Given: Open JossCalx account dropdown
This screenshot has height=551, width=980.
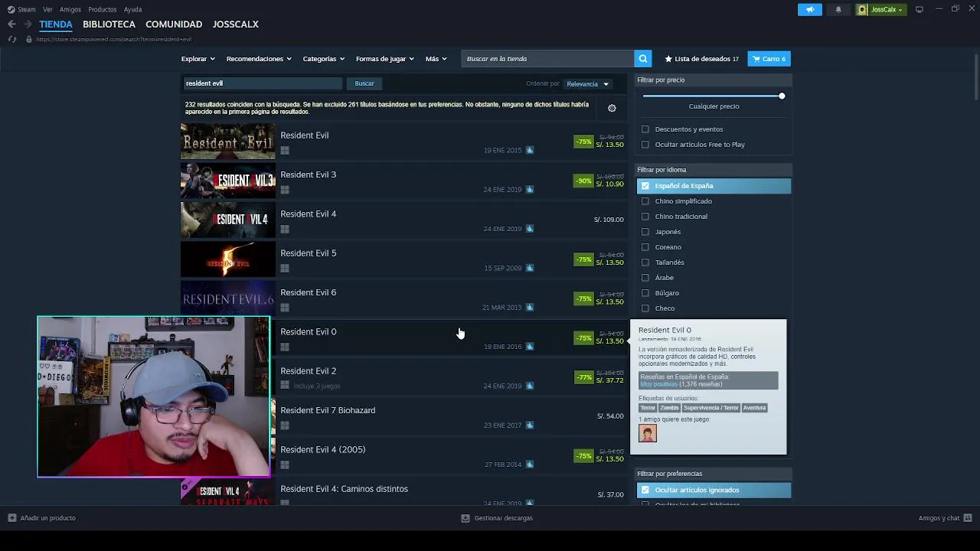Looking at the screenshot, I should (x=887, y=9).
